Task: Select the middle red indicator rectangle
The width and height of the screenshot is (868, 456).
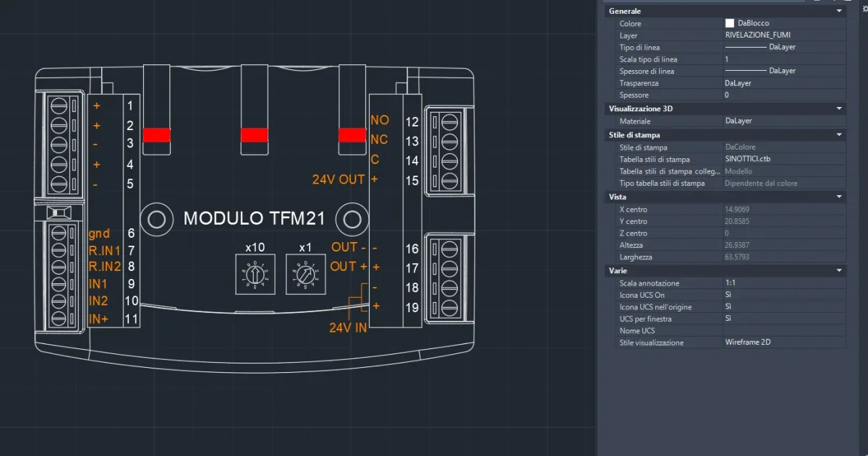Action: coord(254,135)
